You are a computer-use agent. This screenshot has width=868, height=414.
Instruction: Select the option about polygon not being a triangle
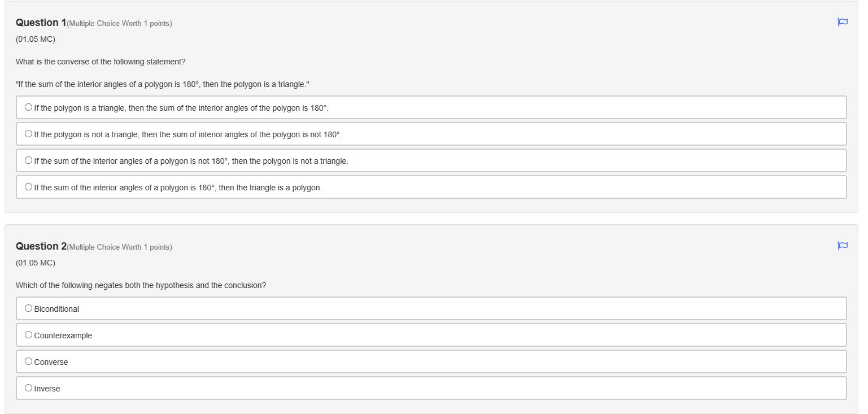[28, 133]
